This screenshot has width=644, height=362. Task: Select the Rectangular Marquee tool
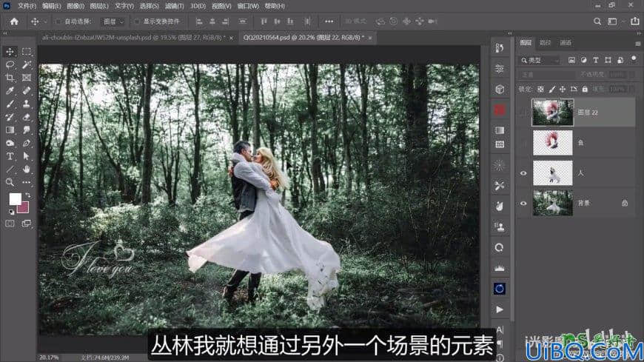click(27, 52)
